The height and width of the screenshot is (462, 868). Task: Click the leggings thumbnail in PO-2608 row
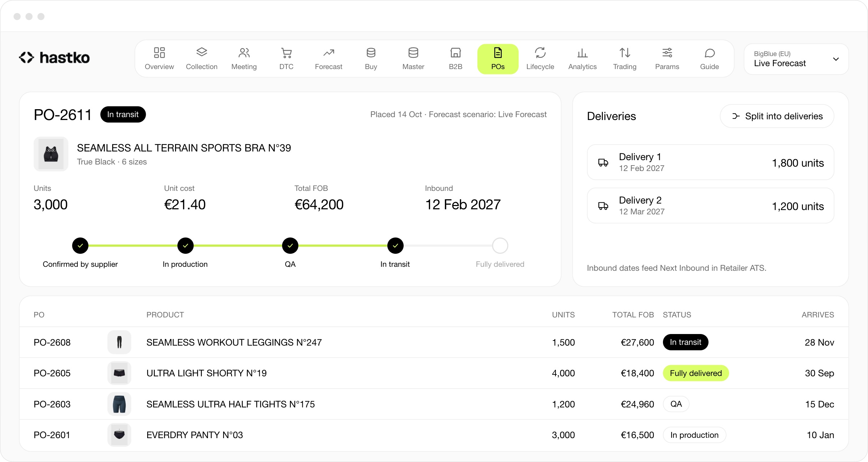[119, 342]
